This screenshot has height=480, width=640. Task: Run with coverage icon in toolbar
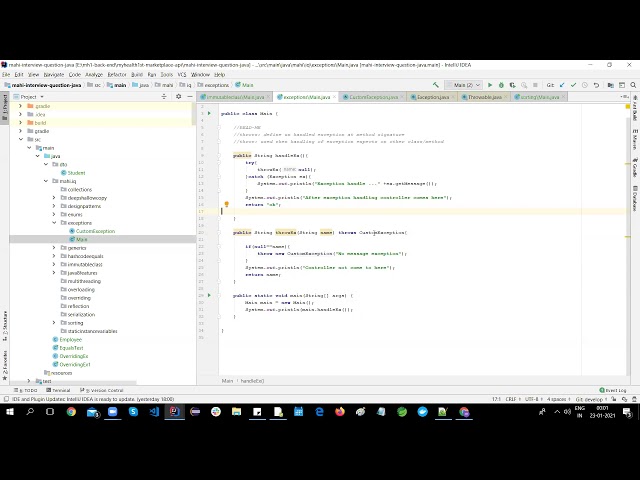pyautogui.click(x=512, y=85)
